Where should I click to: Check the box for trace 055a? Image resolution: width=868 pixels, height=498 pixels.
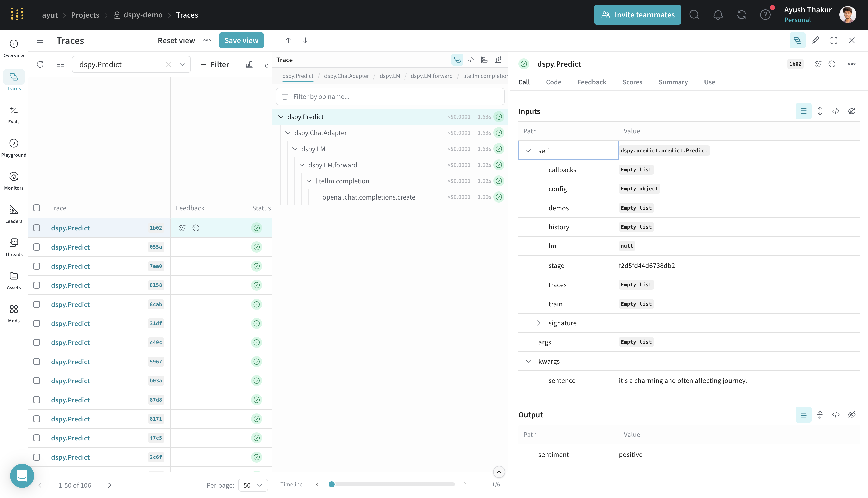coord(37,247)
